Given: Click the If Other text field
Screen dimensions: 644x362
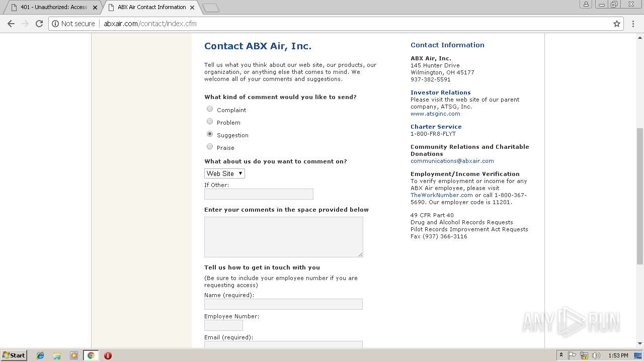Looking at the screenshot, I should click(x=259, y=194).
